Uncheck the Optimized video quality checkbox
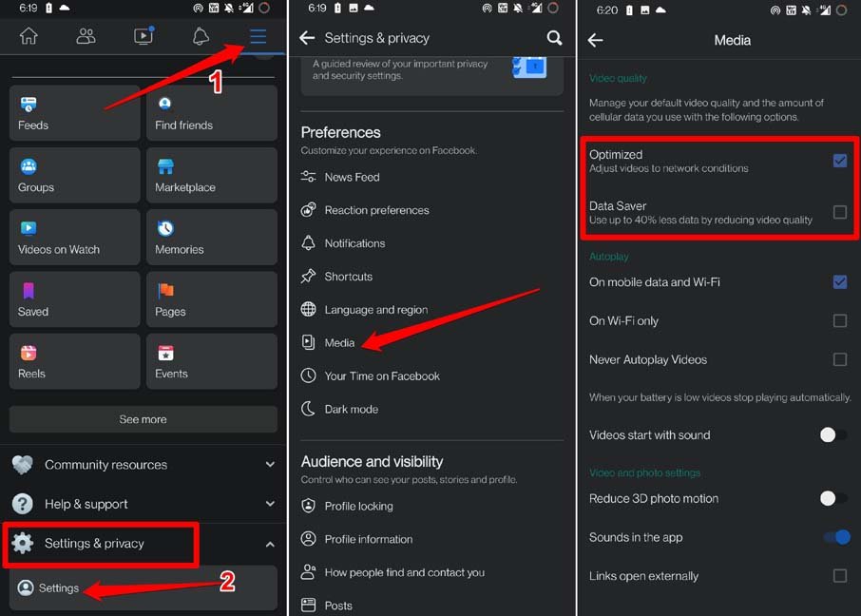The height and width of the screenshot is (616, 861). [x=839, y=161]
